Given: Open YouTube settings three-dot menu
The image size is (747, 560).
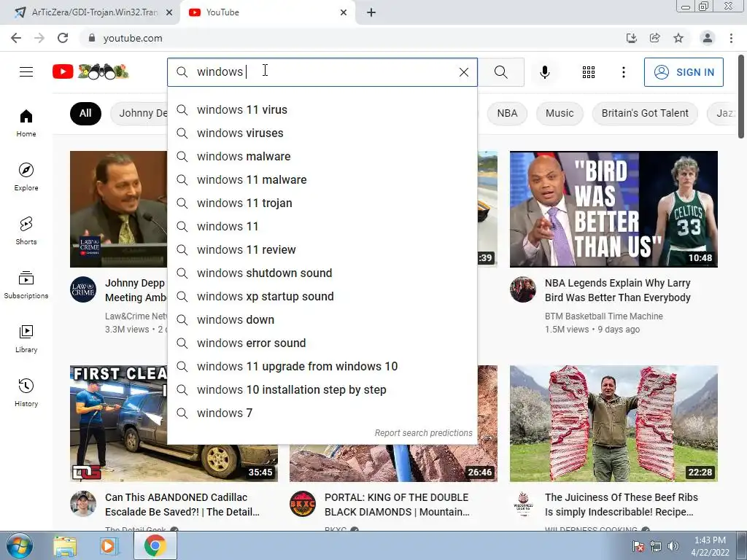Looking at the screenshot, I should pos(623,72).
